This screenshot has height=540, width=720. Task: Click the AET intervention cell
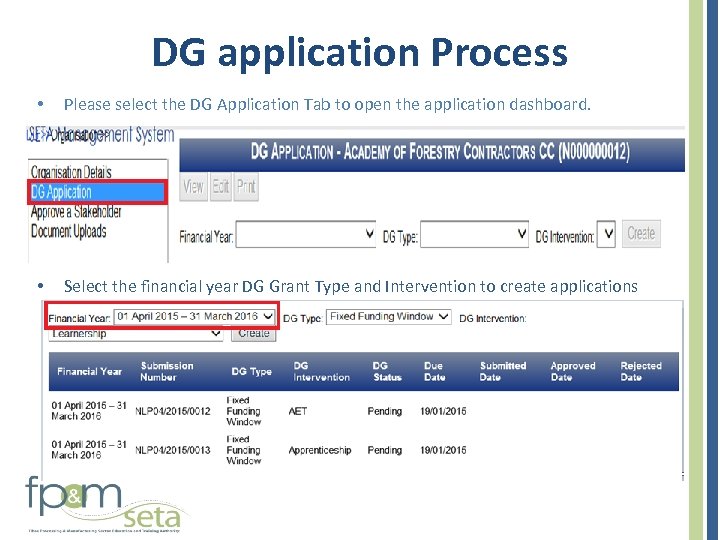tap(298, 411)
